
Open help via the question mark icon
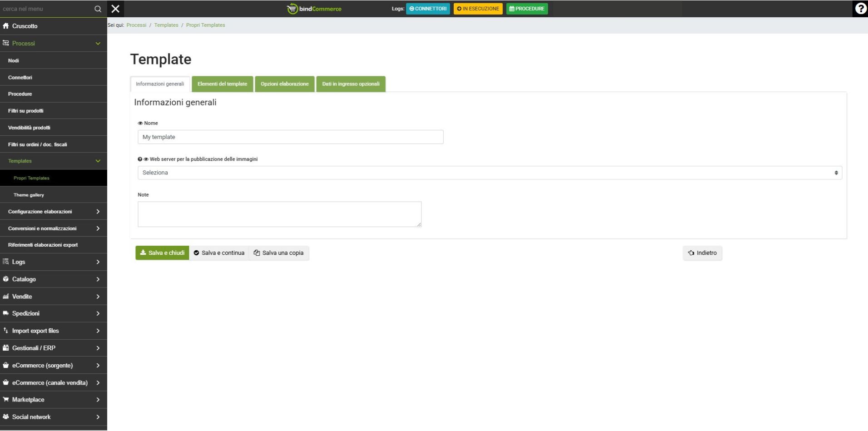pyautogui.click(x=860, y=9)
